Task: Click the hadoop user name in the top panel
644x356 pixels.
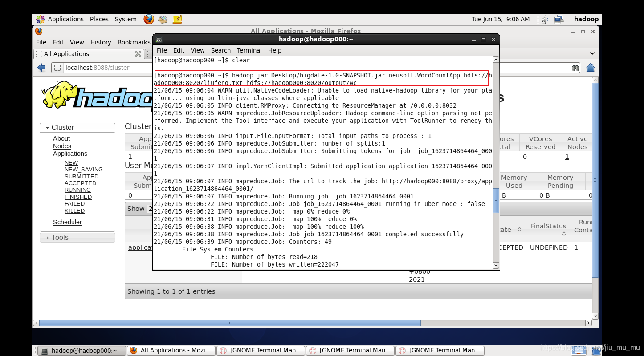Action: [586, 19]
